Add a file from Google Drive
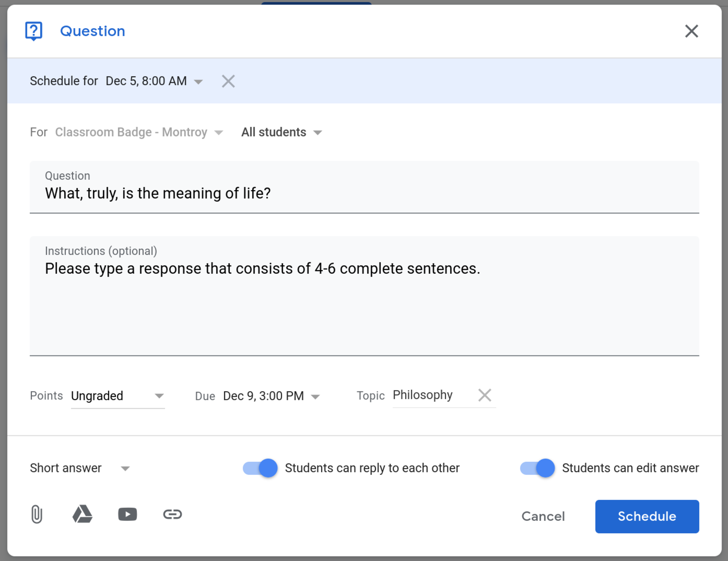 [x=82, y=514]
